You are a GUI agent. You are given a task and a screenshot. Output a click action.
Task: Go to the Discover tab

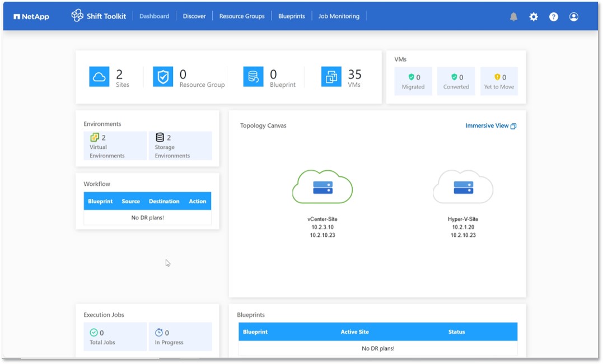[194, 16]
